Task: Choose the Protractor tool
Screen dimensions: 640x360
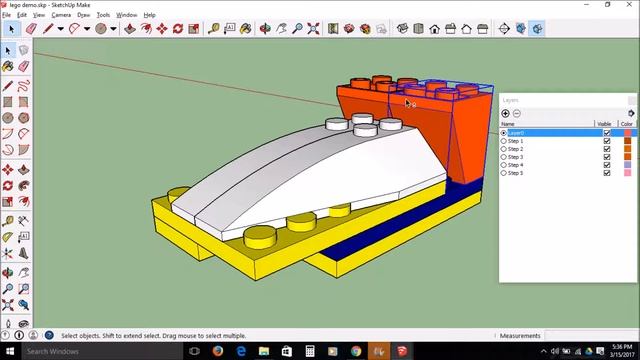Action: click(8, 237)
